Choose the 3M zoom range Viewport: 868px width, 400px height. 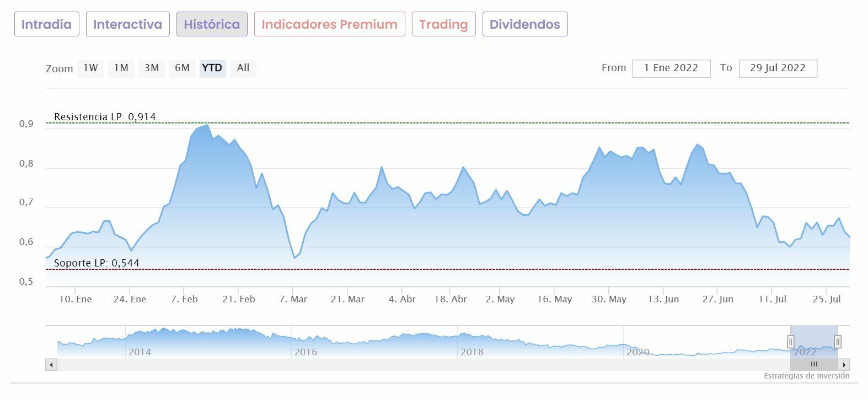tap(152, 68)
